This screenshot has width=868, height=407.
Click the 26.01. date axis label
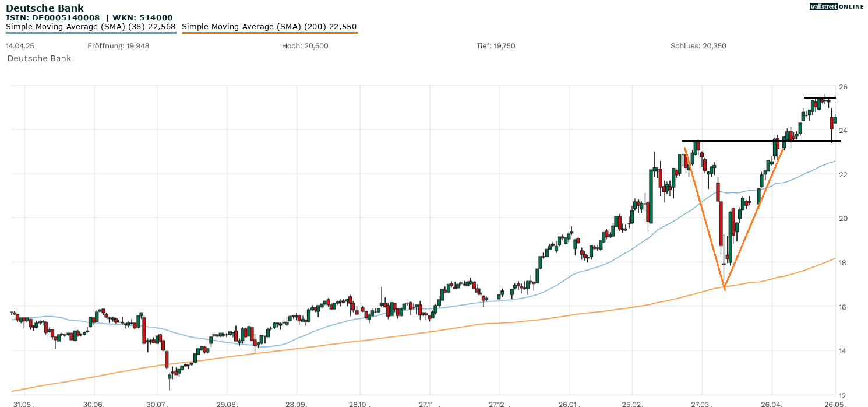[569, 404]
